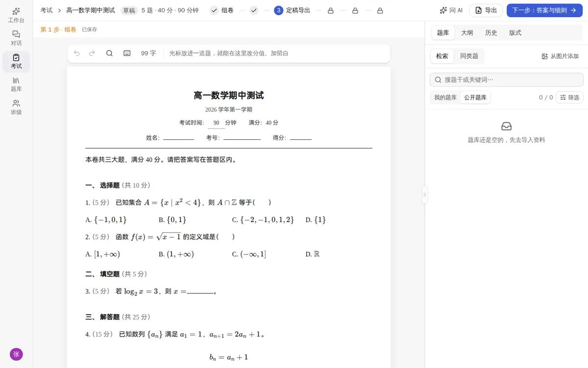This screenshot has width=588, height=368.
Task: Click the redo arrow in editor toolbar
Action: [92, 53]
